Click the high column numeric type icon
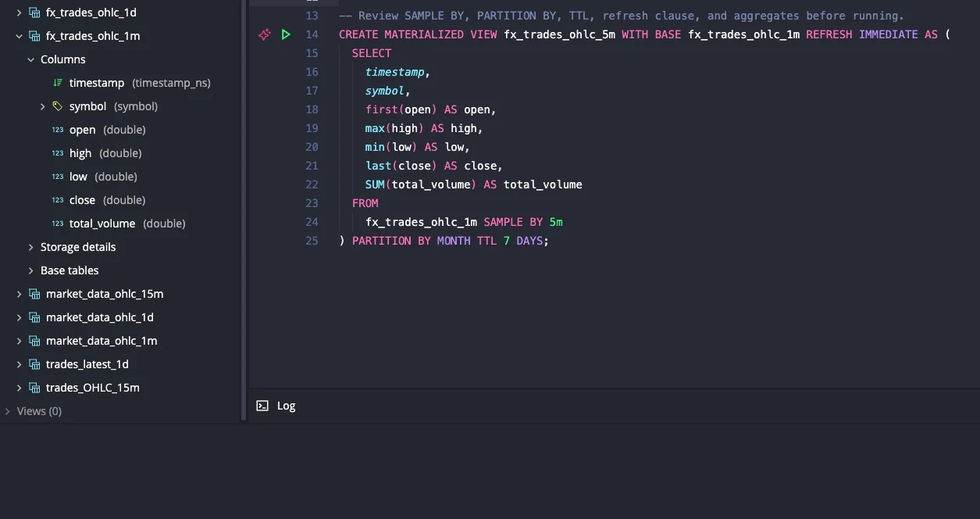This screenshot has width=980, height=519. [58, 153]
